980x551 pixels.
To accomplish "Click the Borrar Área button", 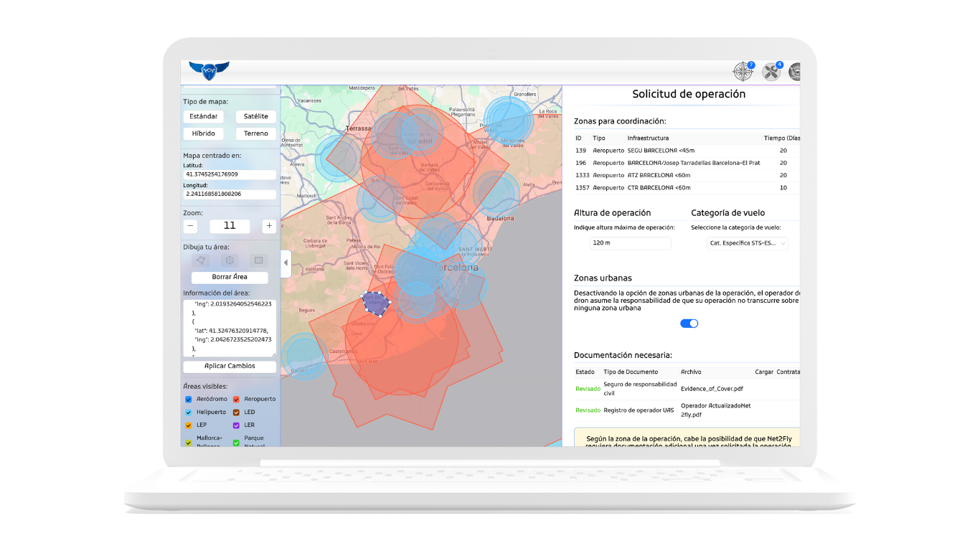I will (230, 277).
